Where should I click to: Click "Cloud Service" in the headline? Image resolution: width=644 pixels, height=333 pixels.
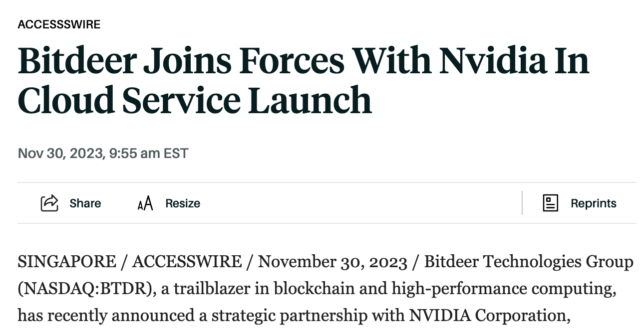[x=129, y=100]
